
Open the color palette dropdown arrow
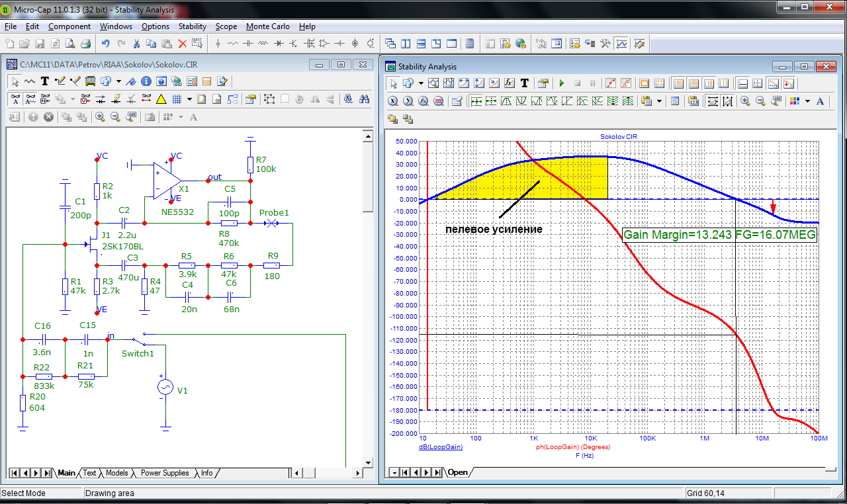pos(808,101)
